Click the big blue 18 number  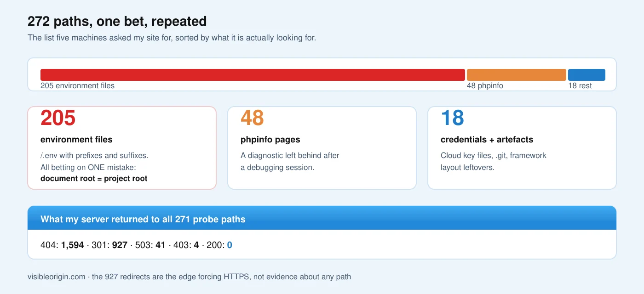[x=452, y=119]
